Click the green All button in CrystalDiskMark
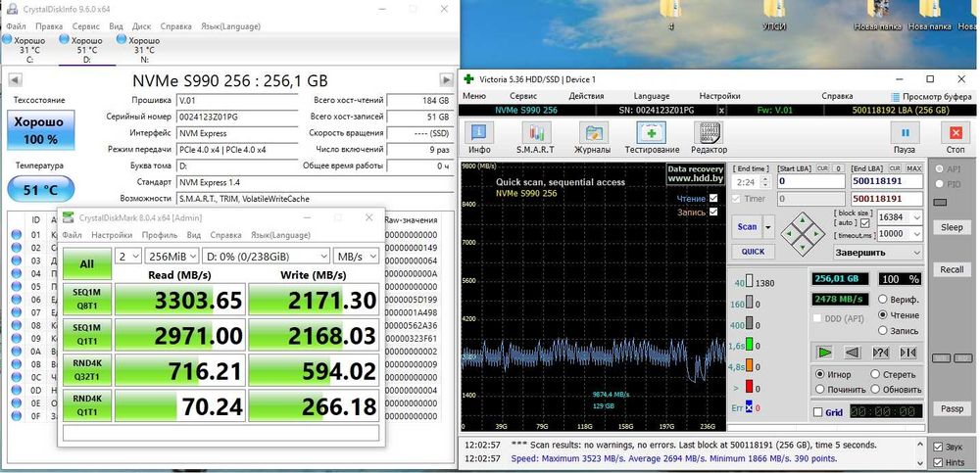This screenshot has width=980, height=473. point(87,263)
